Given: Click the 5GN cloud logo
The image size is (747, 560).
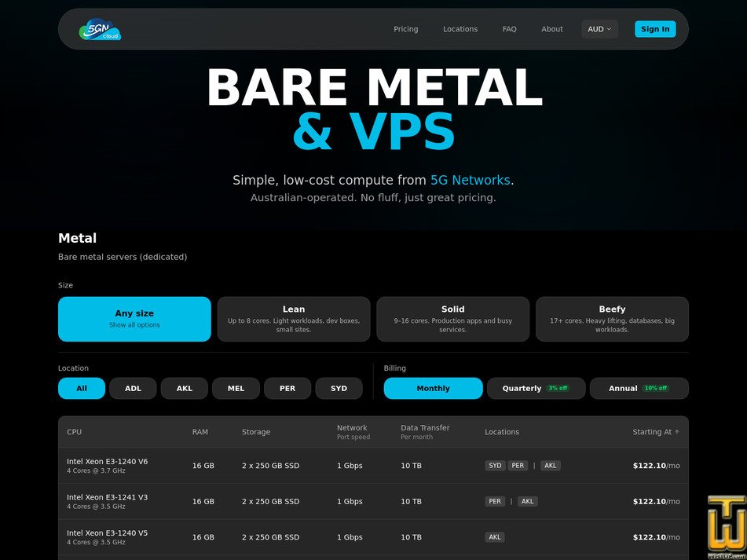Looking at the screenshot, I should click(100, 29).
